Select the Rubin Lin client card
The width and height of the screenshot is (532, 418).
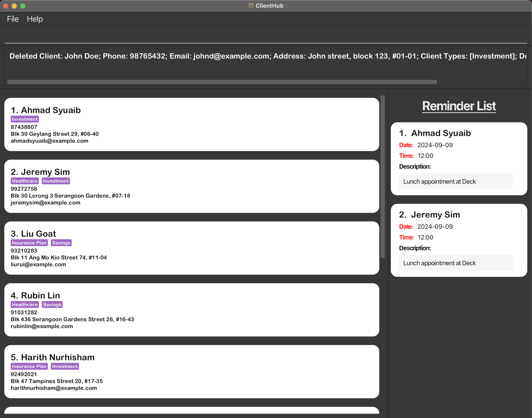pos(192,310)
